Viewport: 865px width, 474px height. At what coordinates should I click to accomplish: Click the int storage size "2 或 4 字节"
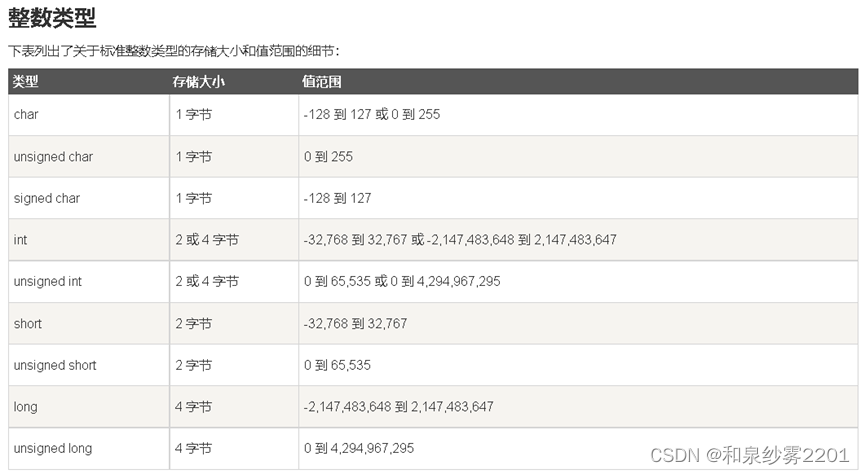click(x=207, y=240)
